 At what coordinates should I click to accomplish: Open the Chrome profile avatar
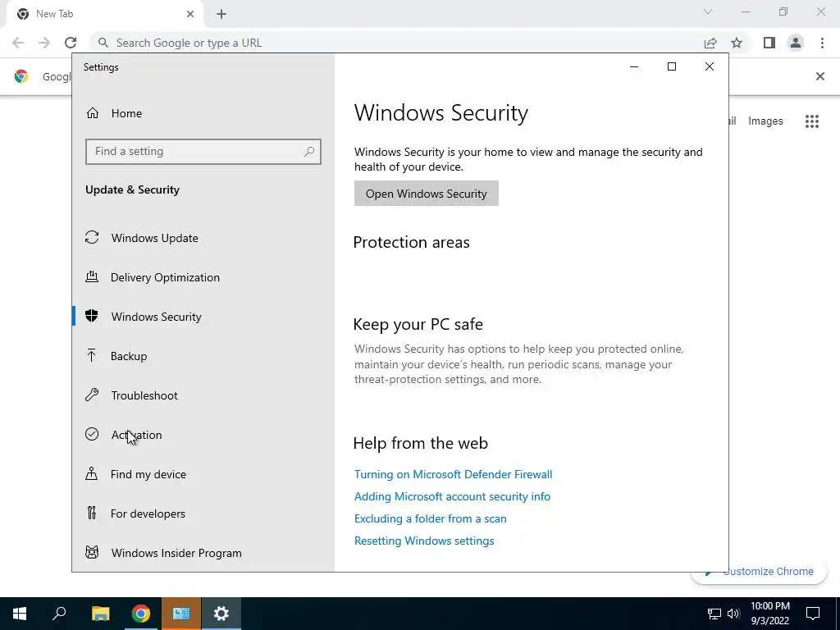click(796, 43)
